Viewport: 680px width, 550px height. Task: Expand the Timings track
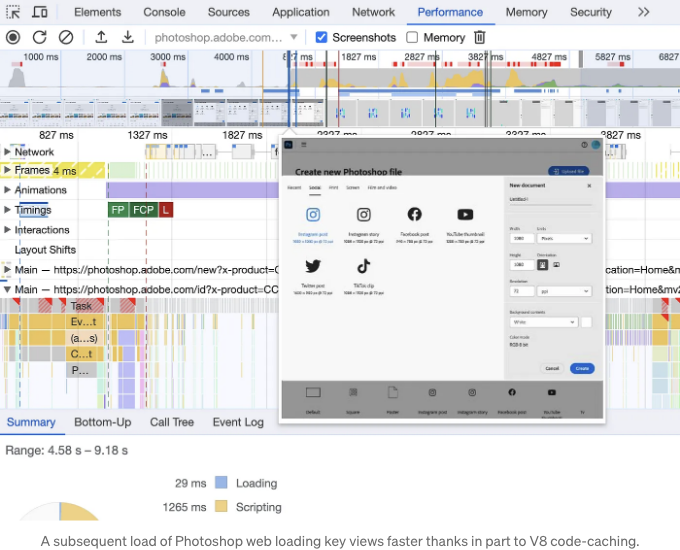pyautogui.click(x=7, y=210)
